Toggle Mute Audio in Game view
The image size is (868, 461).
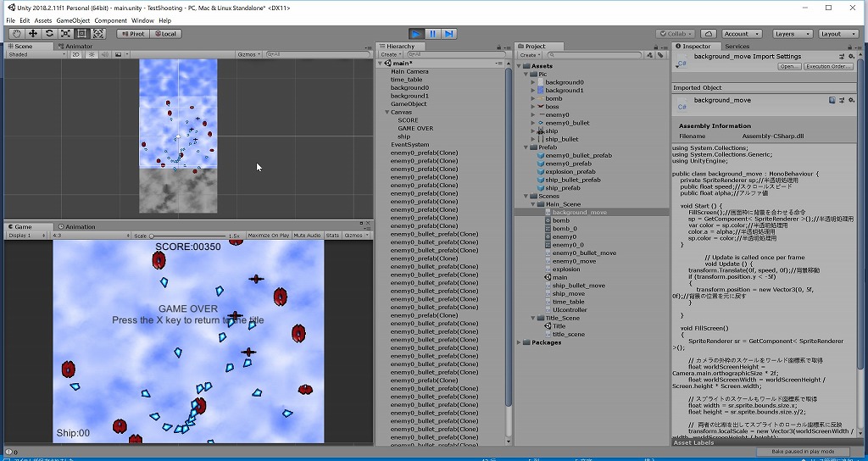click(307, 236)
